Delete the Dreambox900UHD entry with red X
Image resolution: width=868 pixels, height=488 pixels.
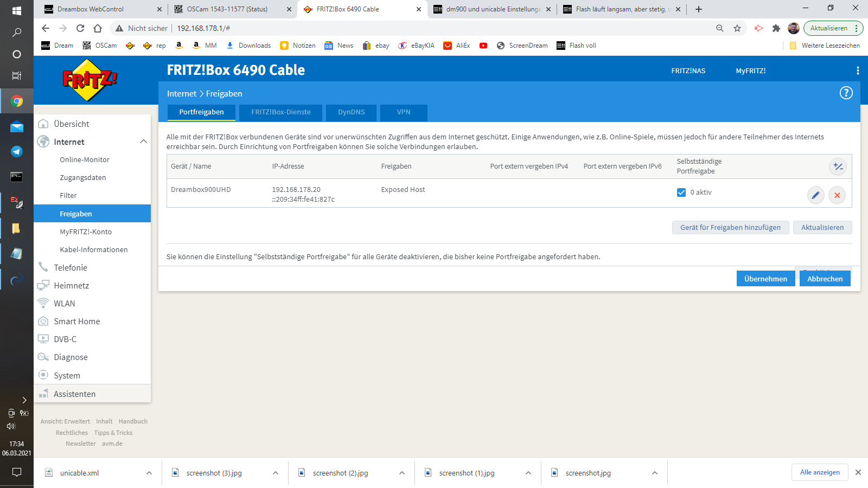coord(837,195)
